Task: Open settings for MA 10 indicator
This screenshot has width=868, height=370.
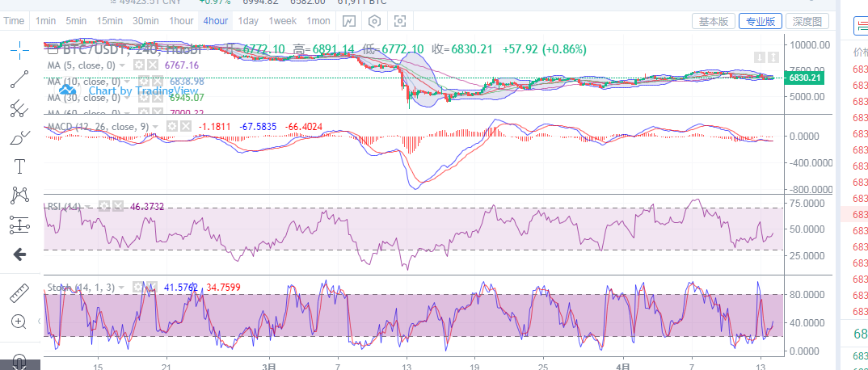Action: 143,82
